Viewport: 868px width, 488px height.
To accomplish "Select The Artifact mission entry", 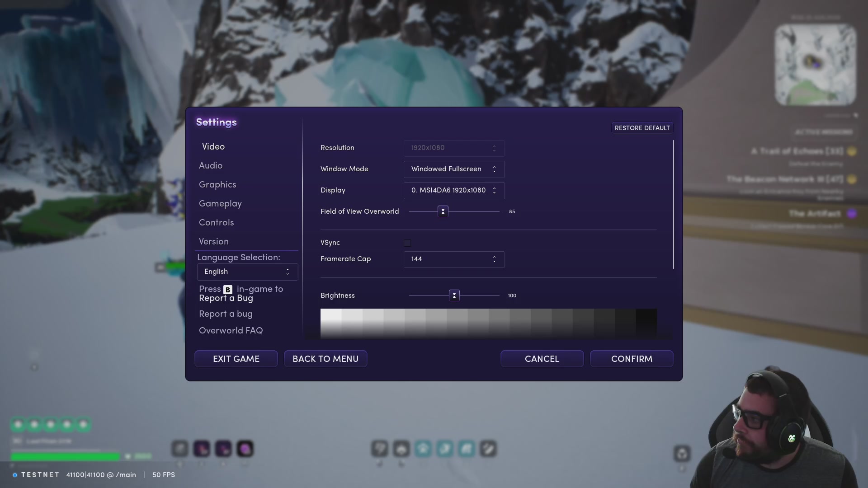I will point(815,214).
